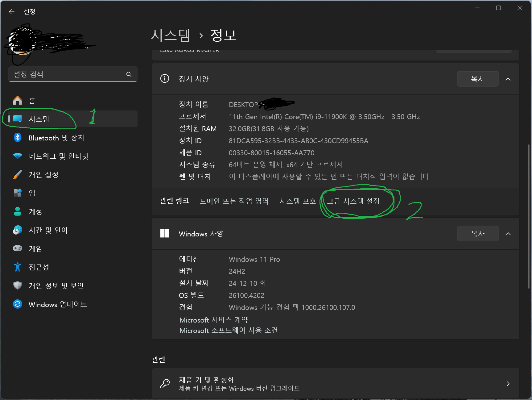Open Microsoft 소프트웨어 사용 조건 link
Image resolution: width=532 pixels, height=400 pixels.
(229, 330)
